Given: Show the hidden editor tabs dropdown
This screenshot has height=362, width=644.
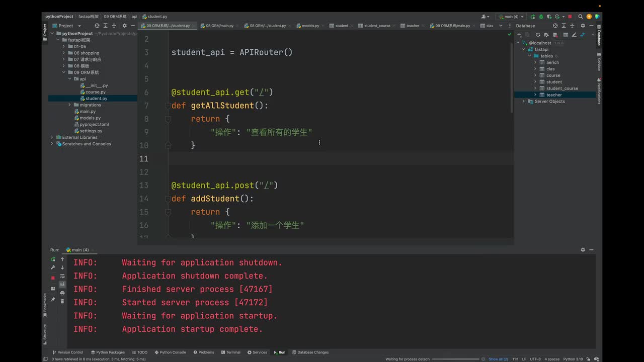Looking at the screenshot, I should click(501, 26).
